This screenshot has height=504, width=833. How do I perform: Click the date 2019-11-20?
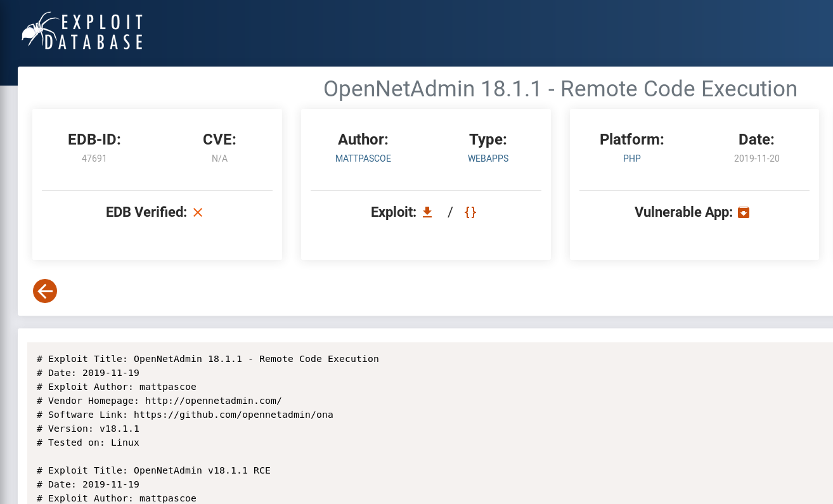pyautogui.click(x=757, y=158)
